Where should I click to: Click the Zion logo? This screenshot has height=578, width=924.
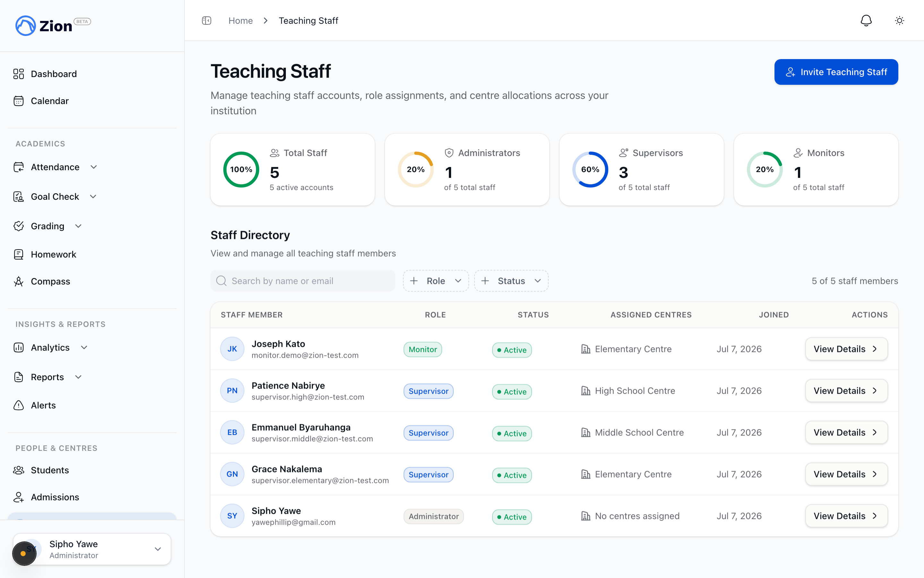(x=44, y=26)
